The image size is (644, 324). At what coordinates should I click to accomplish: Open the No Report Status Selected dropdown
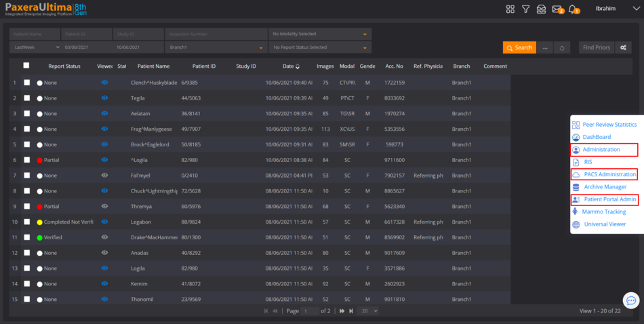point(319,47)
